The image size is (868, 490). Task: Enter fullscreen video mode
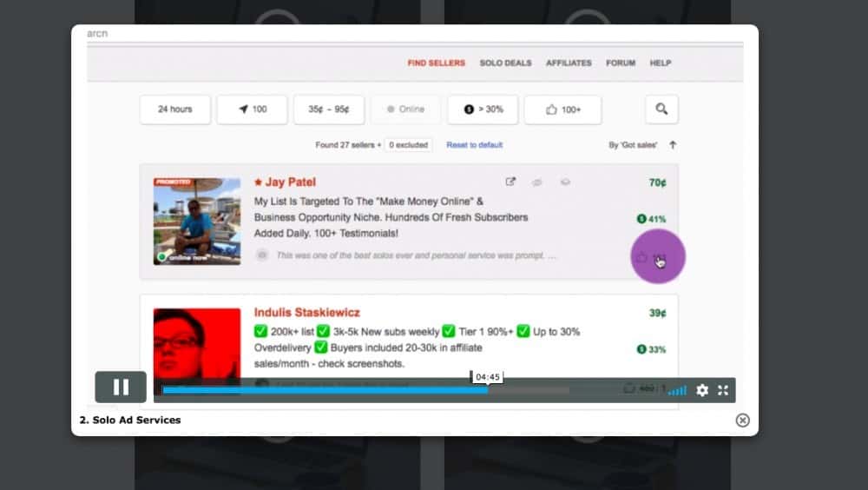point(723,390)
